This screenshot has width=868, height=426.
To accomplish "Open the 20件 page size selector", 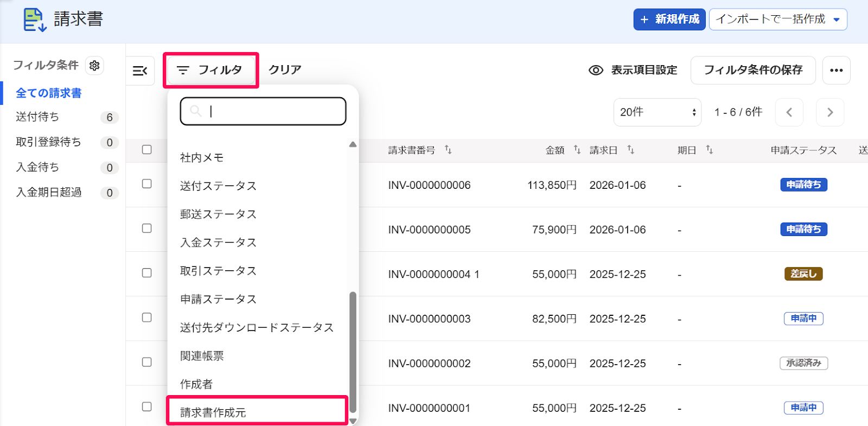I will [x=657, y=112].
